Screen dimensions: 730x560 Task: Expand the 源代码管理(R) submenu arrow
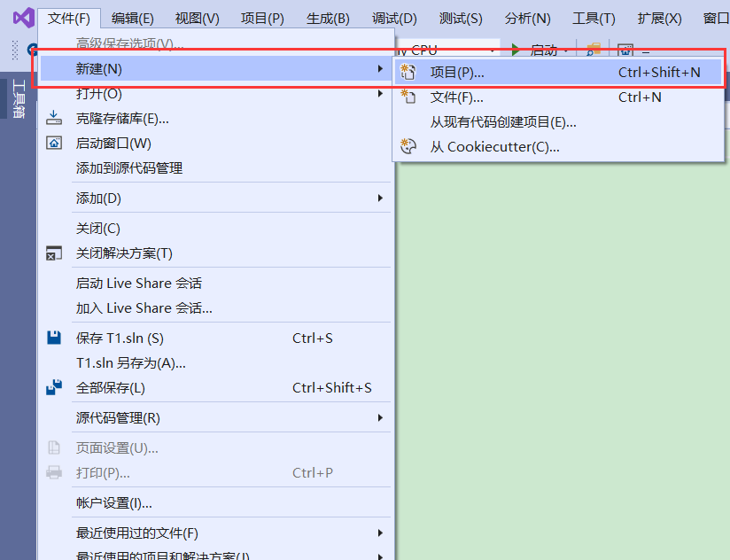[x=380, y=418]
